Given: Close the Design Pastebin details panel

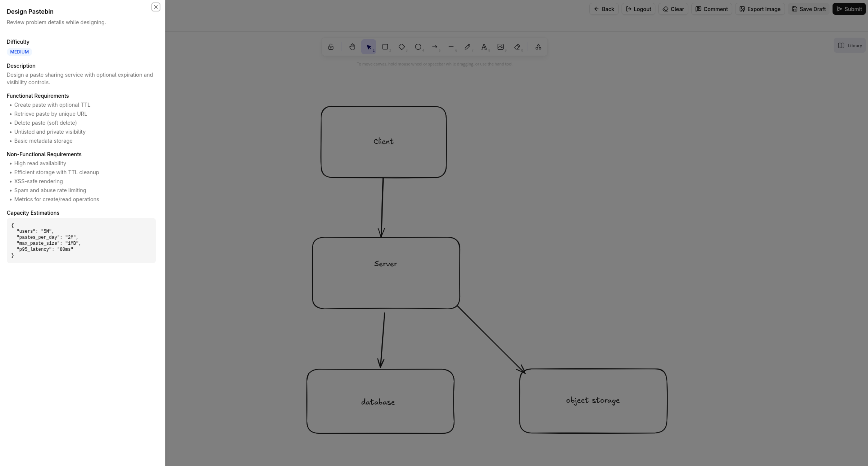Looking at the screenshot, I should [155, 7].
